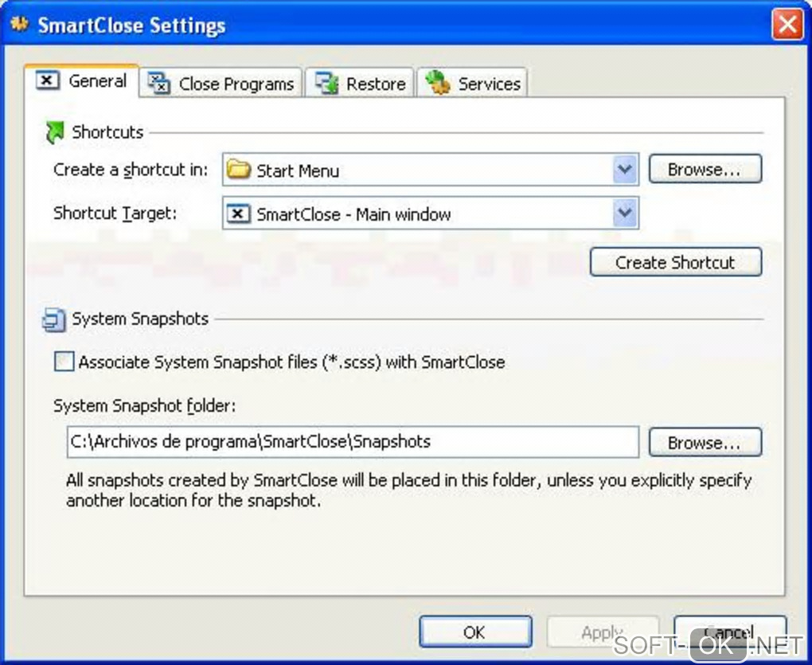Click the 'System Snapshot folder:' label
Viewport: 812px width, 665px height.
coord(144,406)
